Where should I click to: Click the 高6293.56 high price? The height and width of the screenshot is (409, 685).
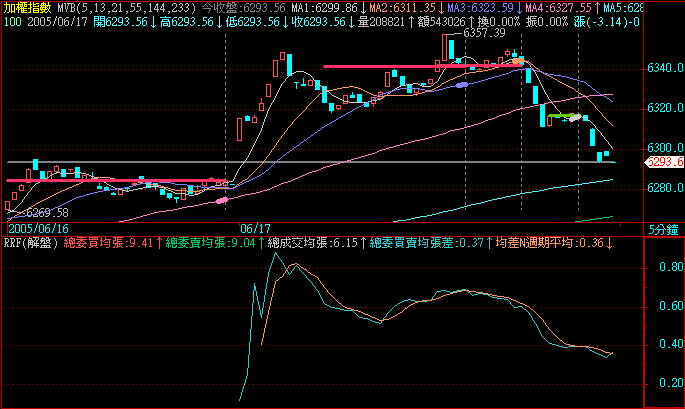pos(187,22)
